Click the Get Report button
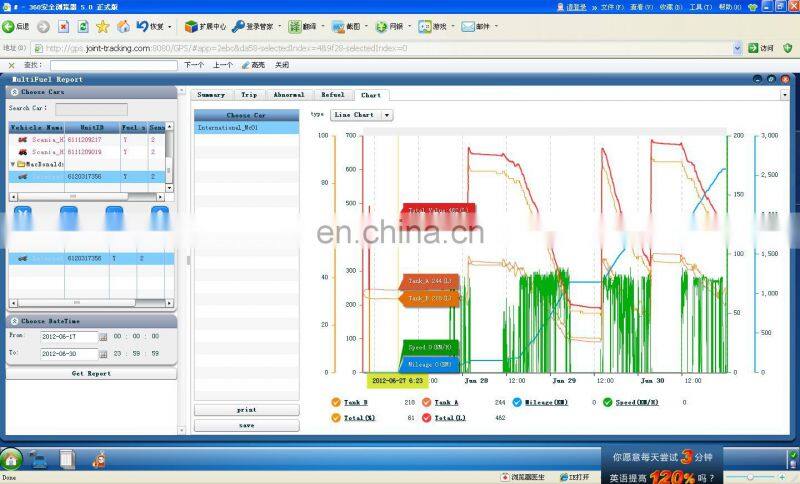Viewport: 800px width, 484px height. [92, 373]
